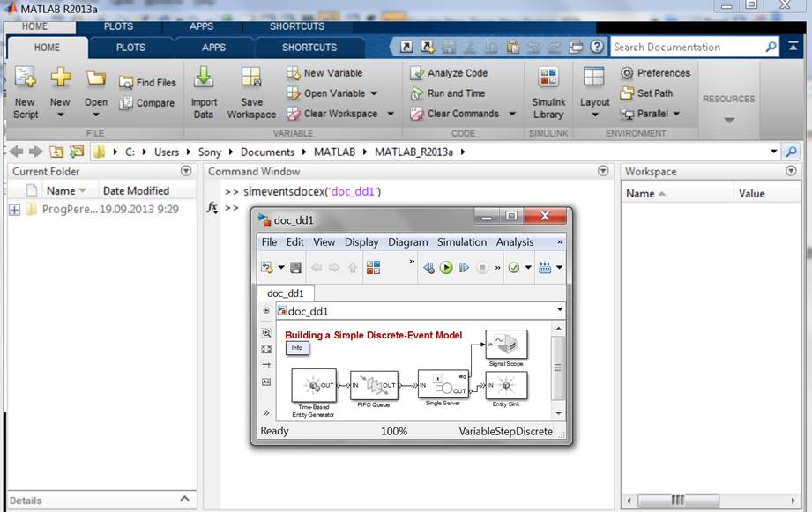Click Compare files
The height and width of the screenshot is (512, 812).
[x=147, y=103]
